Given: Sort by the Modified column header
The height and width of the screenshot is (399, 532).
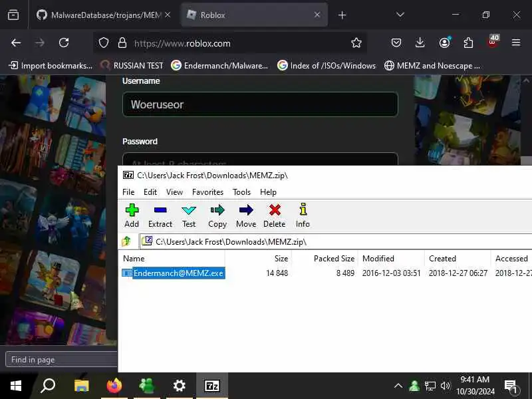Looking at the screenshot, I should click(x=378, y=259).
